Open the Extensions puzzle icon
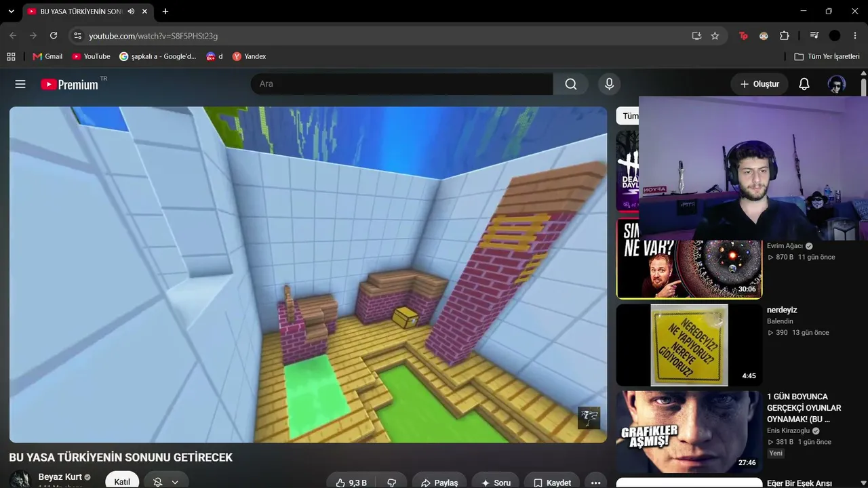The height and width of the screenshot is (488, 868). click(785, 35)
